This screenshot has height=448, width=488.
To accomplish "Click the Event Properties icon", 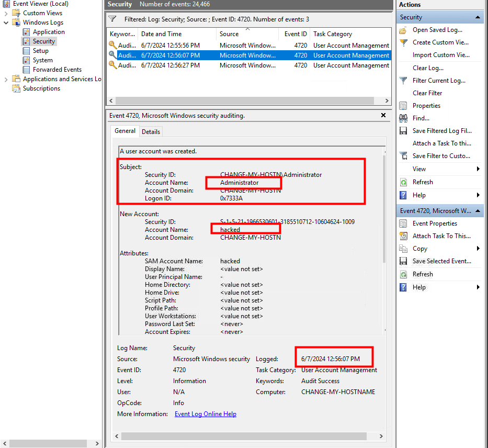I will (403, 223).
